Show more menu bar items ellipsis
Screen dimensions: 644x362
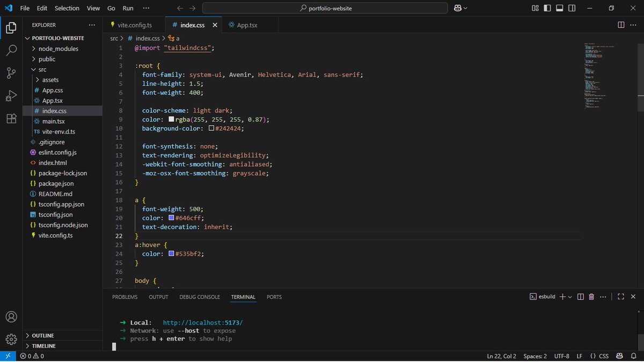(x=147, y=8)
